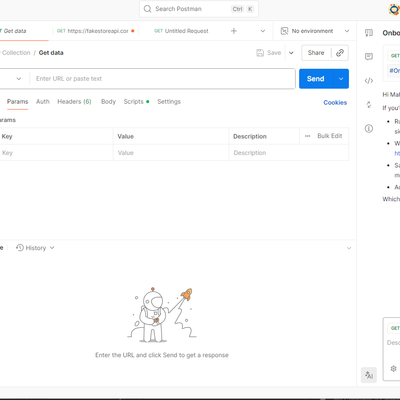Open related requests refresh icon in sidebar
Viewport: 400px width, 400px height.
(x=369, y=104)
